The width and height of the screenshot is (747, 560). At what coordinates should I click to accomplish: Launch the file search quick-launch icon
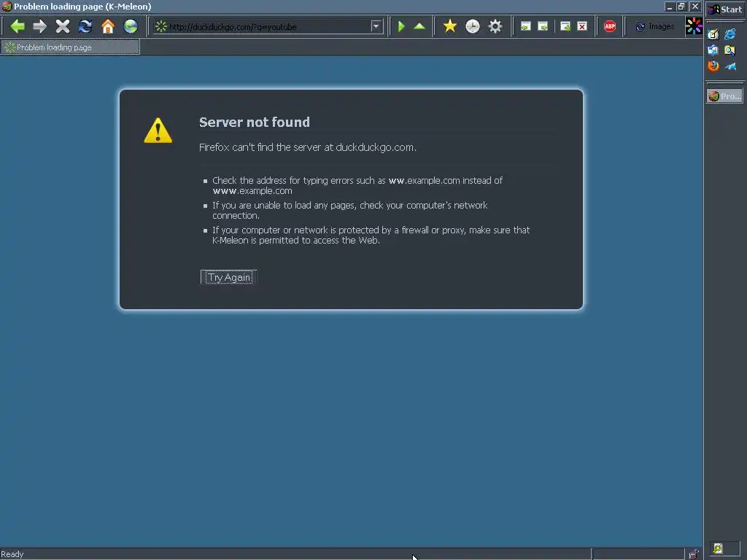click(x=729, y=50)
